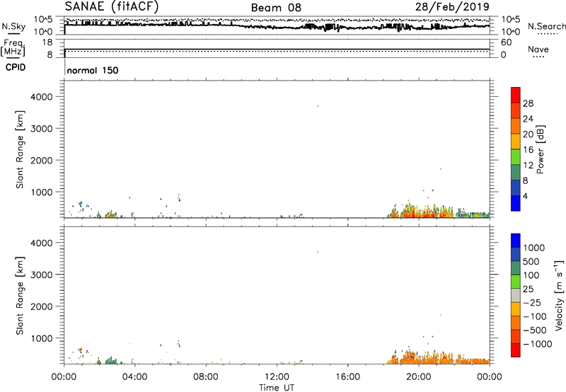Click the '-25' Velocity colorbar tick value

(532, 302)
